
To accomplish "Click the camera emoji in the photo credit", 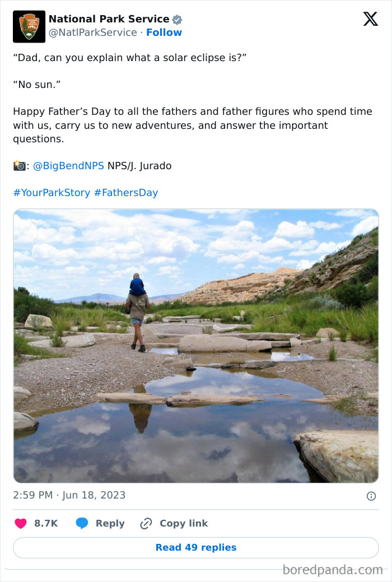I will pos(20,166).
